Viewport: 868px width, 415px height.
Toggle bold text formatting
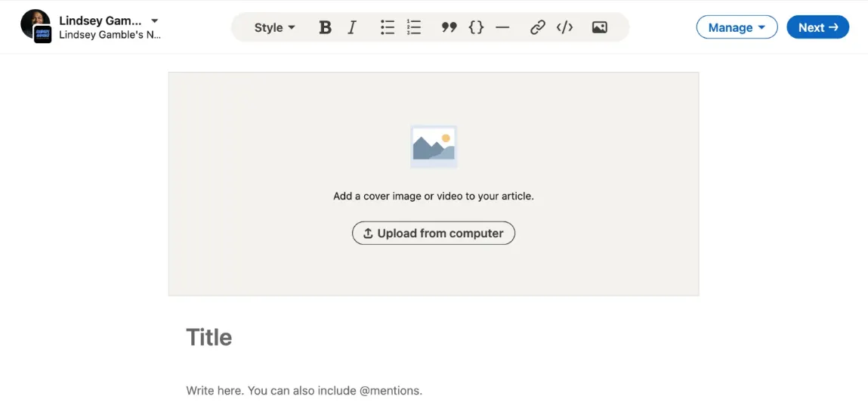(x=325, y=28)
